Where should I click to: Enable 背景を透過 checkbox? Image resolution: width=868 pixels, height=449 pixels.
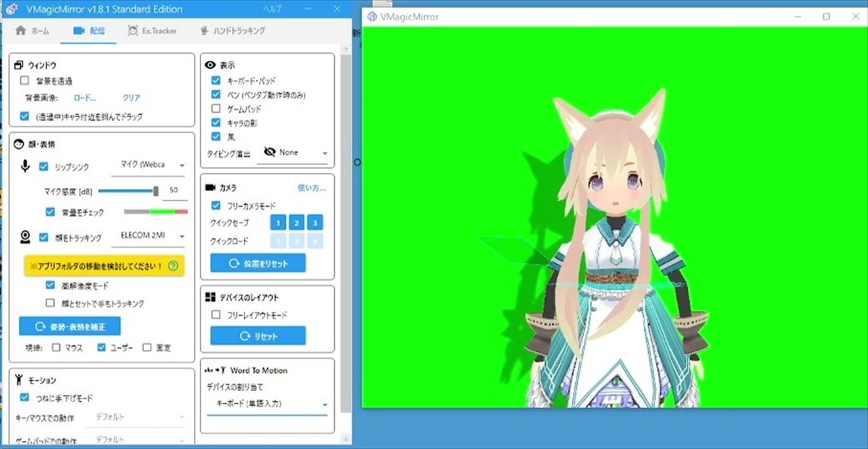click(x=25, y=81)
